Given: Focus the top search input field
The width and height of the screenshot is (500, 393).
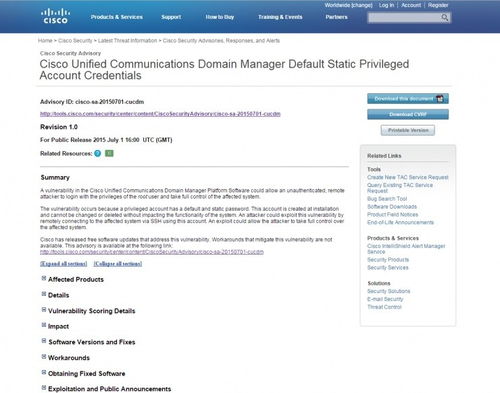Looking at the screenshot, I should pos(405,18).
